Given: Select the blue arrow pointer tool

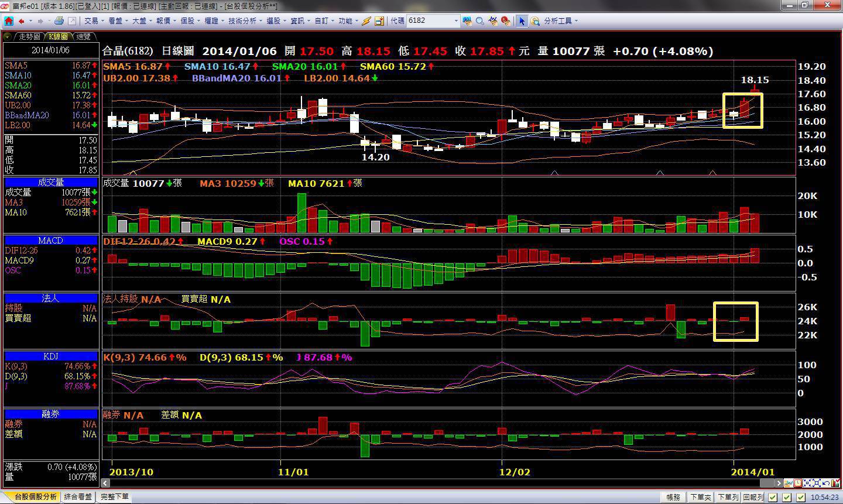Looking at the screenshot, I should [521, 21].
